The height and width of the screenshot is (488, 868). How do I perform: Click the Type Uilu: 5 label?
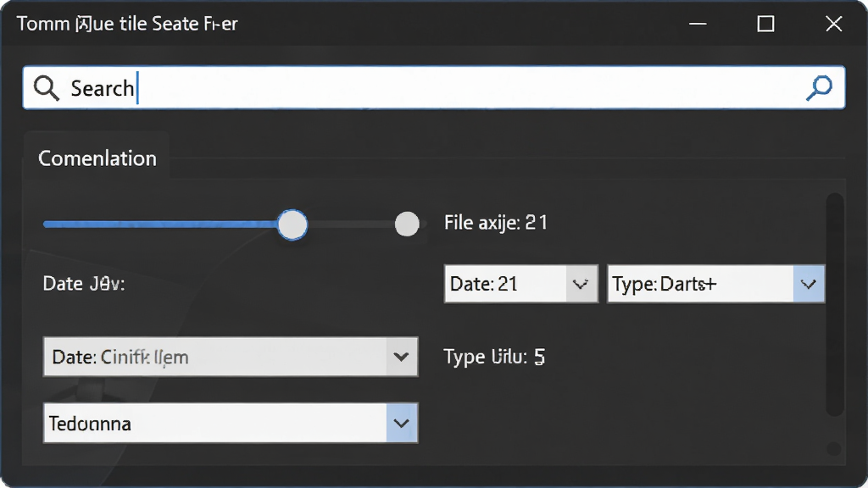coord(494,357)
